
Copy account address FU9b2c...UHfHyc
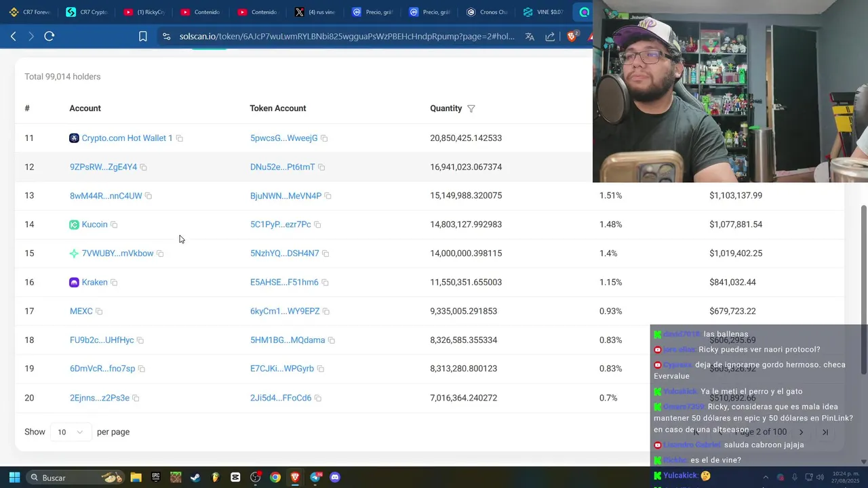pyautogui.click(x=140, y=340)
